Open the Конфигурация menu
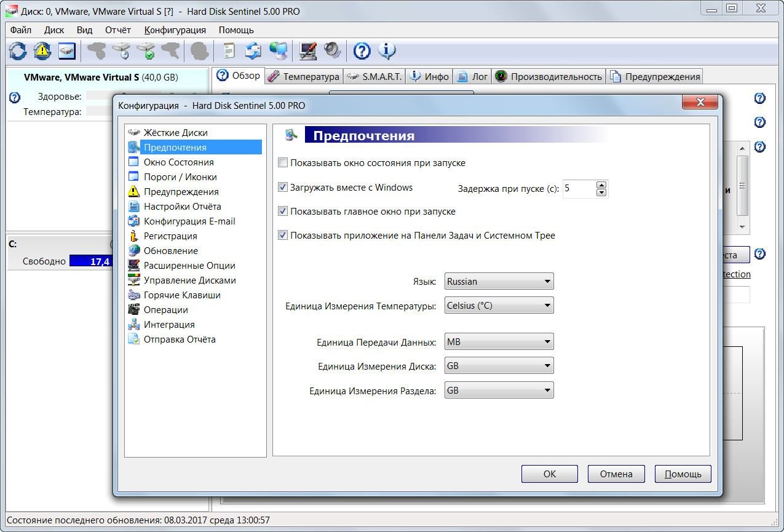784x532 pixels. coord(175,30)
